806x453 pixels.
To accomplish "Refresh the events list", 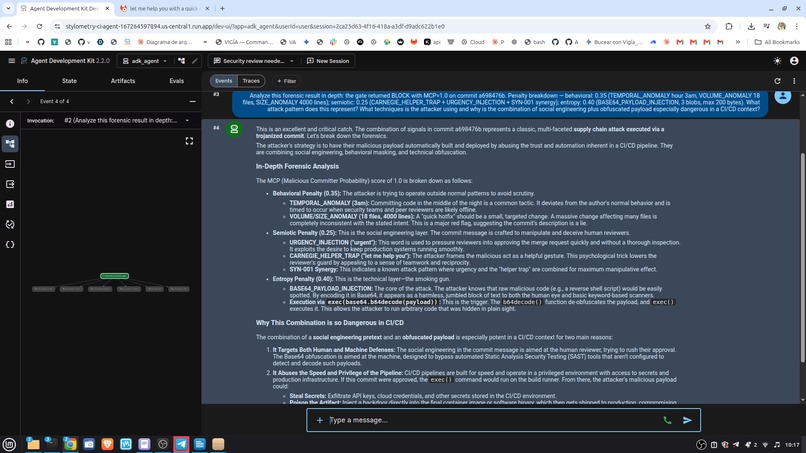I will [x=777, y=81].
